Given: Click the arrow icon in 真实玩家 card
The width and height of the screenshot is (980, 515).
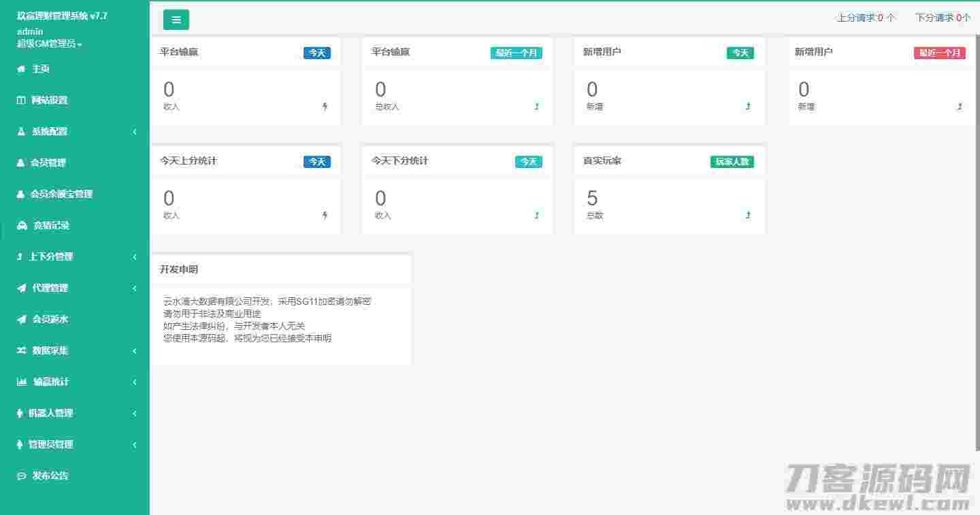Looking at the screenshot, I should (x=748, y=215).
